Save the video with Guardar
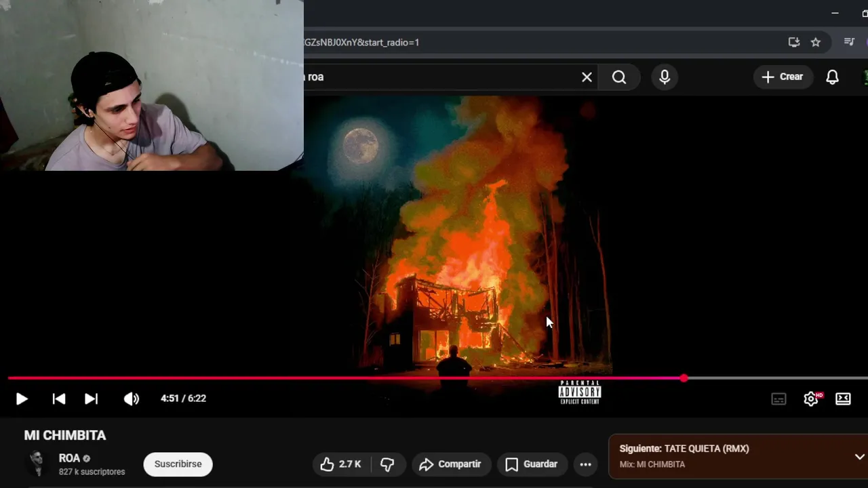868x488 pixels. click(532, 464)
